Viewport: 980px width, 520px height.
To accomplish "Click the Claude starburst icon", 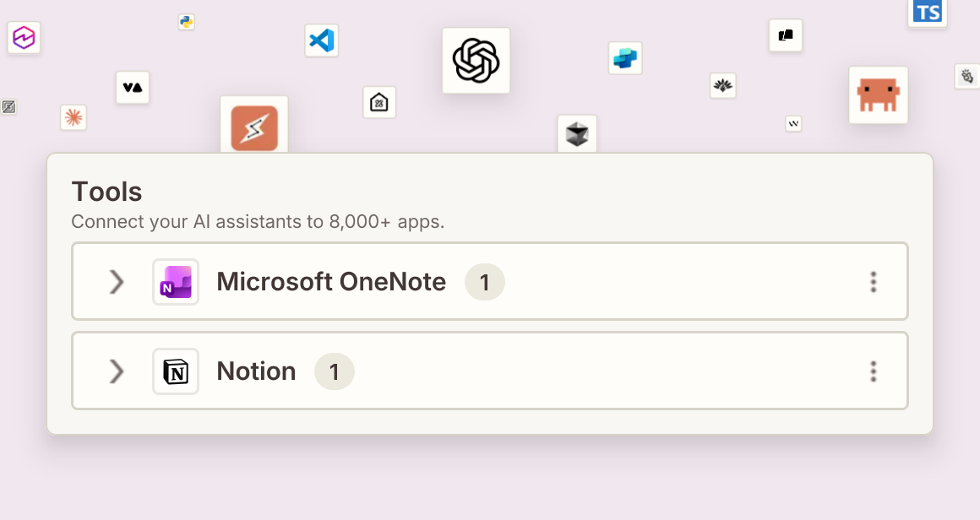I will click(x=73, y=117).
